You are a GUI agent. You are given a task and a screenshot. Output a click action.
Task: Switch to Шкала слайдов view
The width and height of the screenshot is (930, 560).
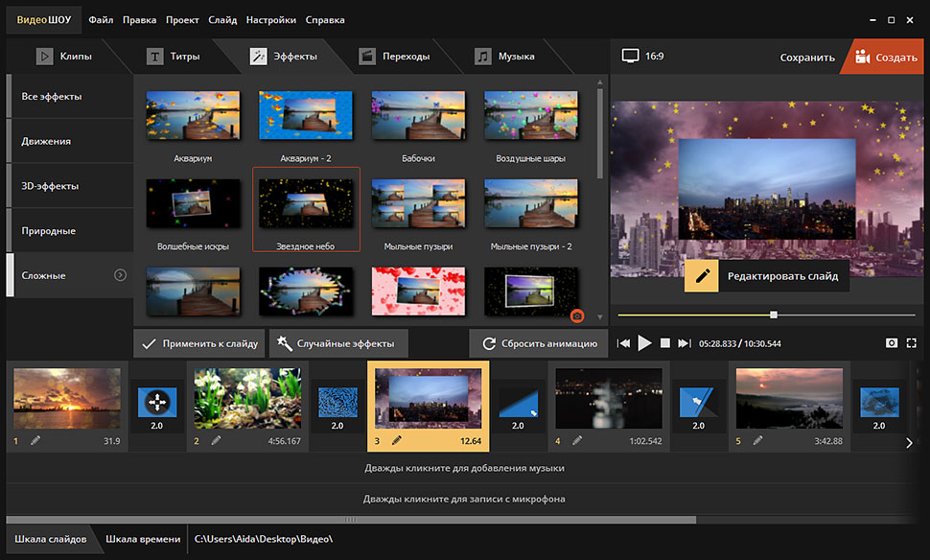(51, 539)
